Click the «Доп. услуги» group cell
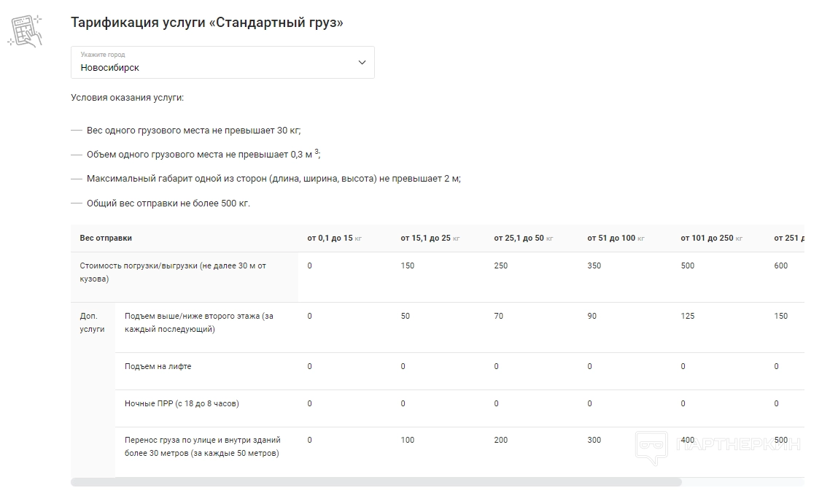Image resolution: width=838 pixels, height=504 pixels. [92, 322]
